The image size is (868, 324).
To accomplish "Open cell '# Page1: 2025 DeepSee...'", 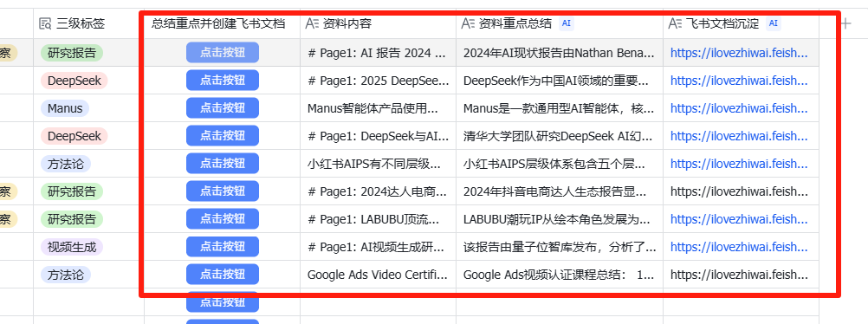I will [x=378, y=81].
